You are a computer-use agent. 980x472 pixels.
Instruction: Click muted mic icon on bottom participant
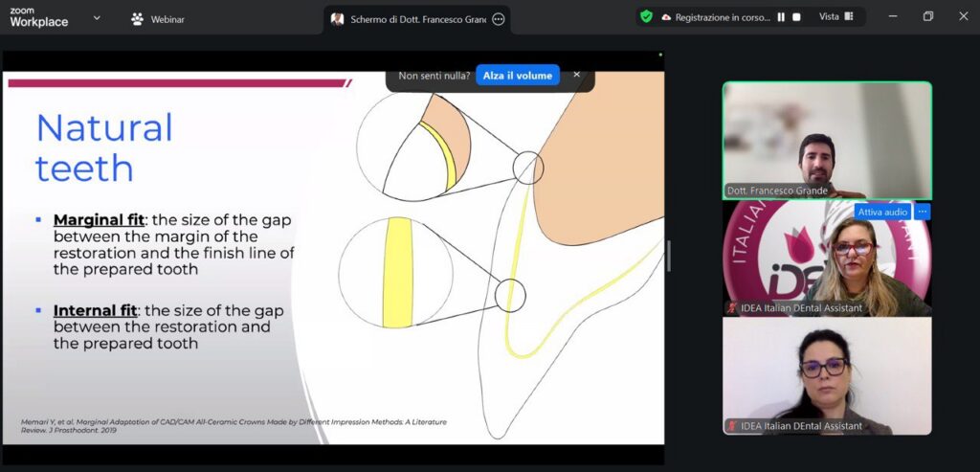click(732, 426)
